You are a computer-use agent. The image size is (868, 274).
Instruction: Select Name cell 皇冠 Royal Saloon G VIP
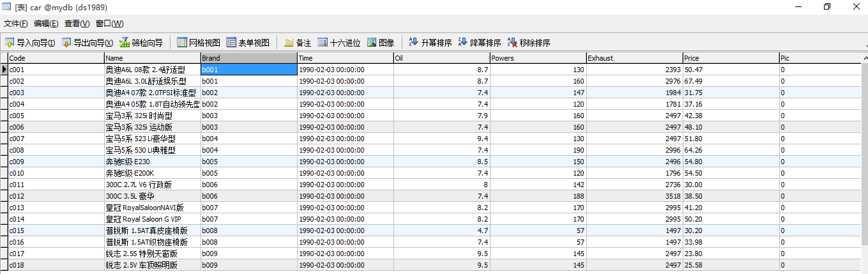click(x=153, y=219)
